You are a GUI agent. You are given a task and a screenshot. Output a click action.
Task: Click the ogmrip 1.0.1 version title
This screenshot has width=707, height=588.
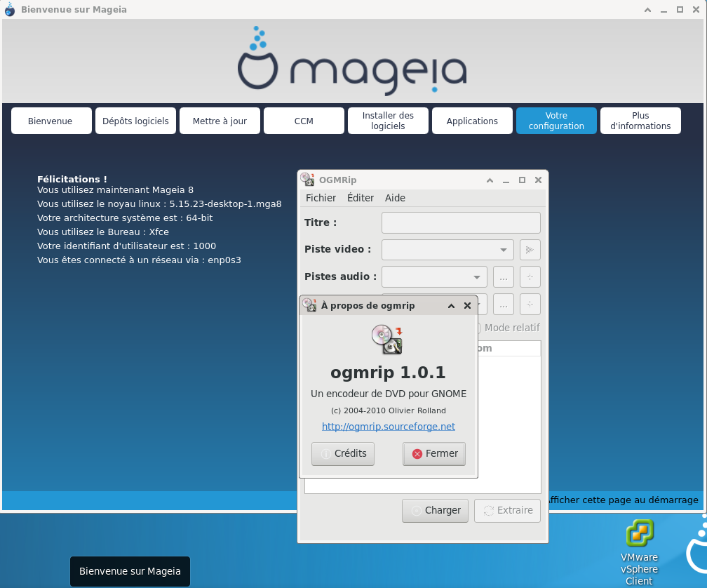pyautogui.click(x=389, y=373)
